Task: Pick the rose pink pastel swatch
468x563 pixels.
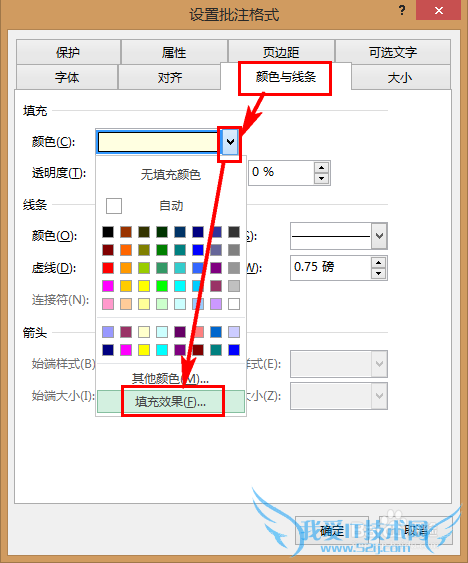Action: 108,304
